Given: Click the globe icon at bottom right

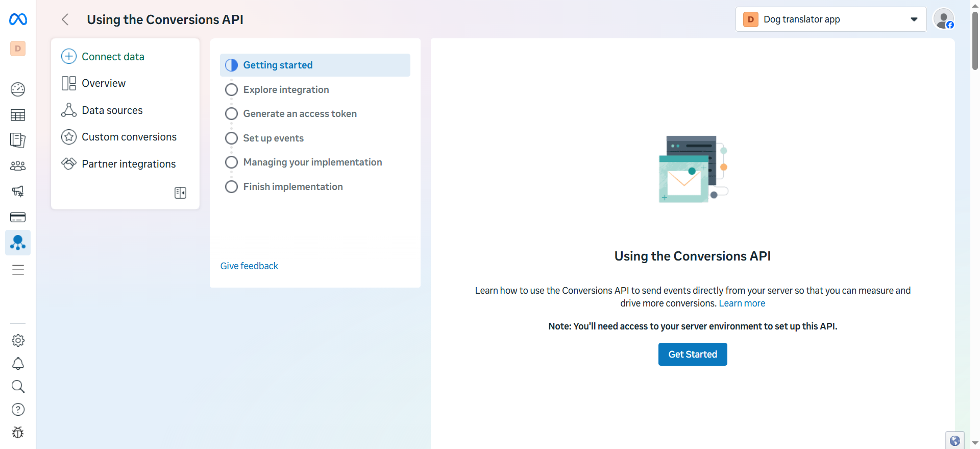Looking at the screenshot, I should pyautogui.click(x=955, y=440).
